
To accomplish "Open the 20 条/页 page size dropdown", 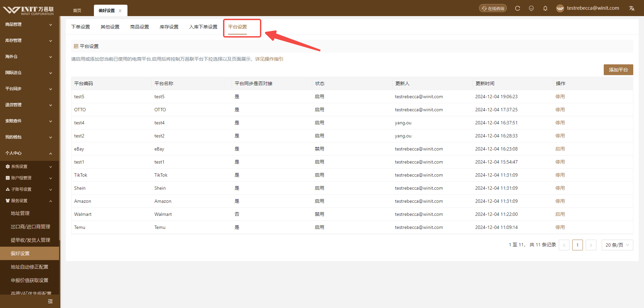I will pos(618,245).
